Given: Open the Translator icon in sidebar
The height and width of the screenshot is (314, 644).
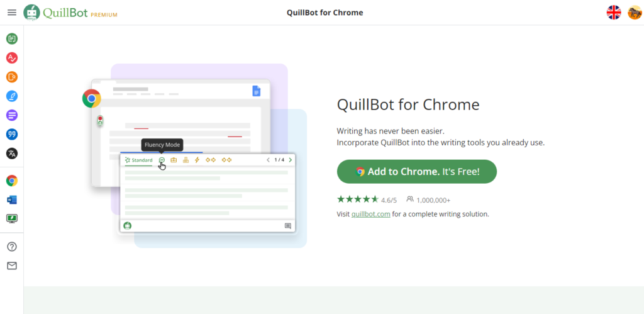Looking at the screenshot, I should click(x=12, y=154).
